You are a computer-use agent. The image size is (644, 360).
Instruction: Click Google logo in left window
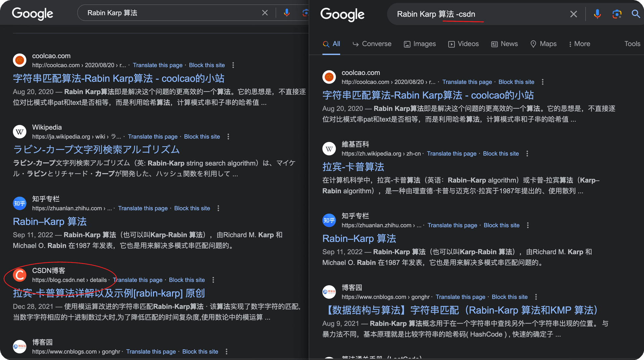33,13
